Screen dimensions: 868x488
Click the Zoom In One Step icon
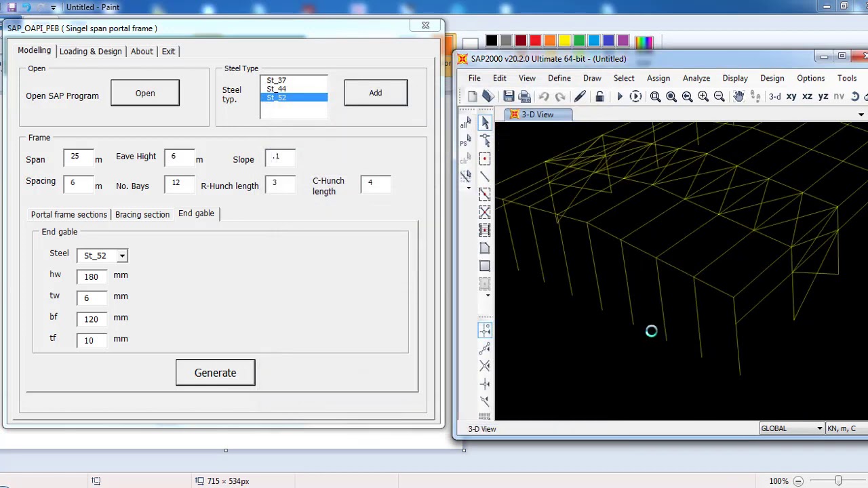pyautogui.click(x=703, y=96)
